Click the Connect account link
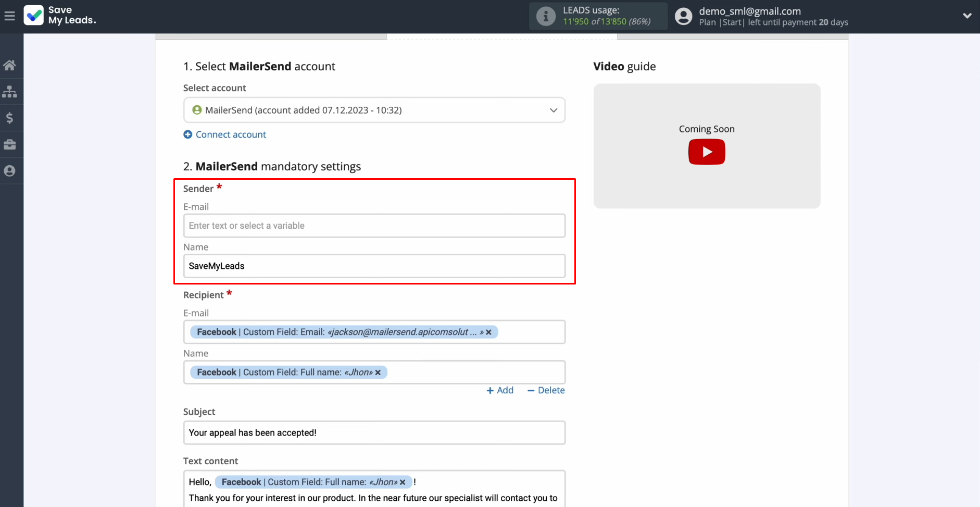The image size is (980, 507). (231, 134)
